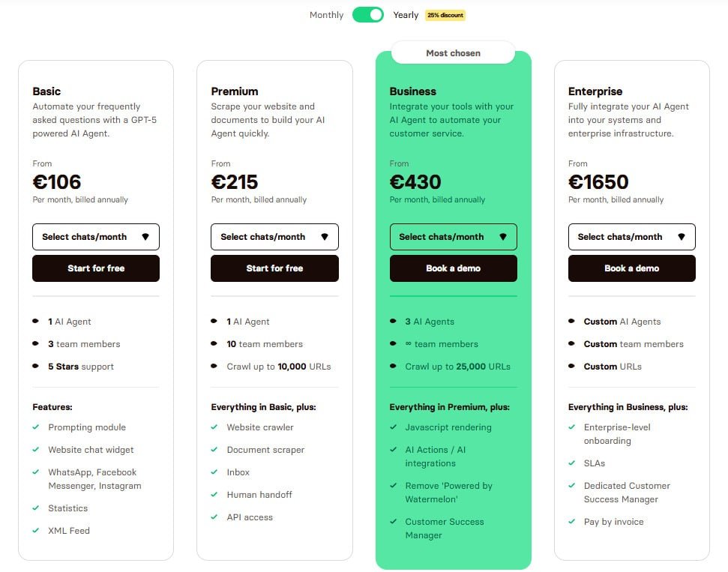Click the Most chosen badge
Screen dimensions: 728x572
click(453, 52)
